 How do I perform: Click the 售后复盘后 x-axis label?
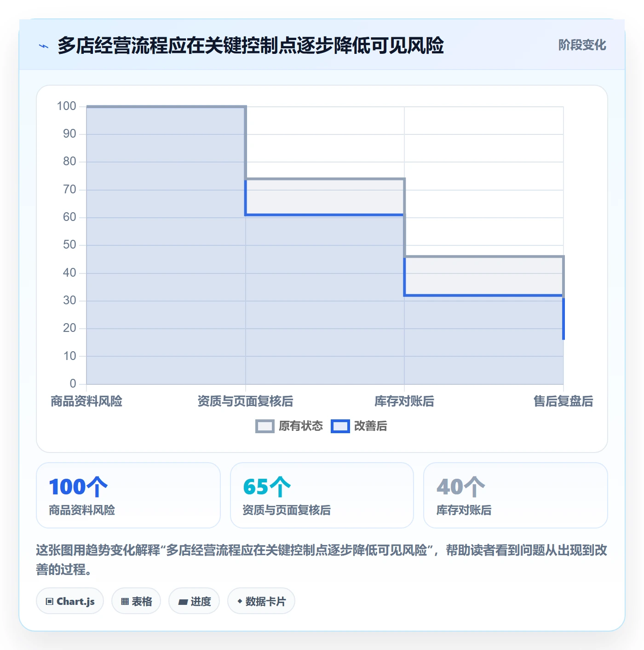click(x=563, y=401)
